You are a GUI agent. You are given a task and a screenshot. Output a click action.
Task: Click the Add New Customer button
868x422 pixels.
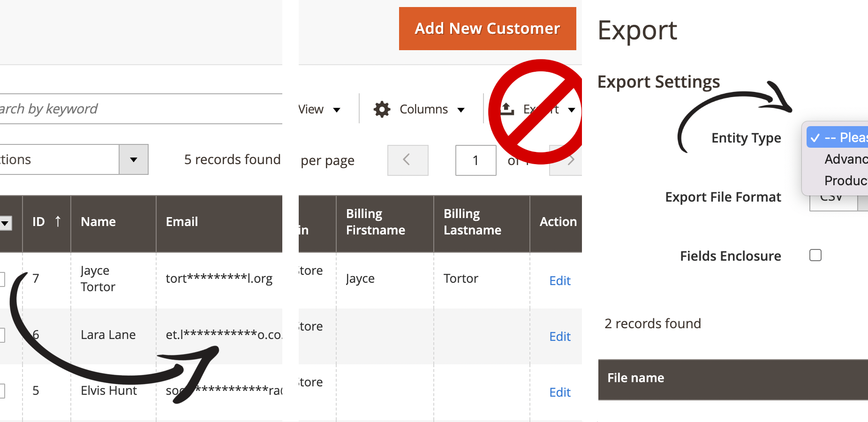pyautogui.click(x=487, y=29)
